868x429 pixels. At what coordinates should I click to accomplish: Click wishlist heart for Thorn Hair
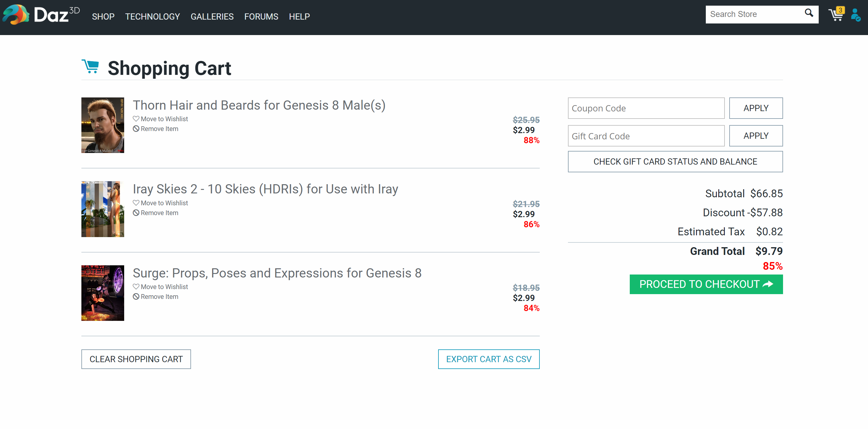pos(136,119)
